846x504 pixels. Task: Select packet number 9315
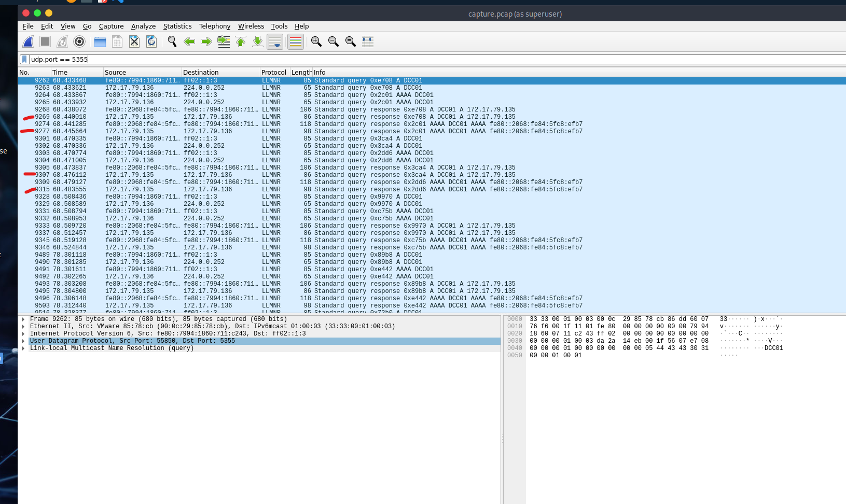point(432,189)
